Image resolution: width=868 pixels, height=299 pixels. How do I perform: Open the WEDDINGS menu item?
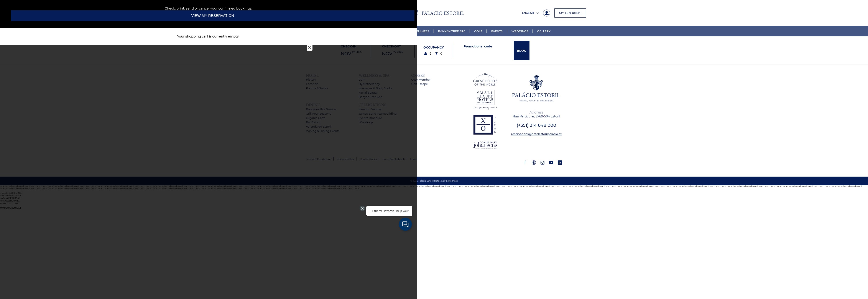pos(519,31)
